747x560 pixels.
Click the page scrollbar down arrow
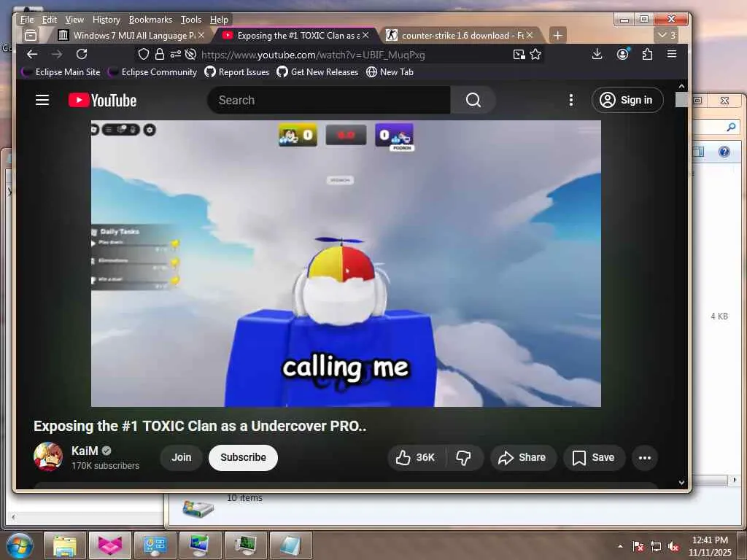coord(682,483)
